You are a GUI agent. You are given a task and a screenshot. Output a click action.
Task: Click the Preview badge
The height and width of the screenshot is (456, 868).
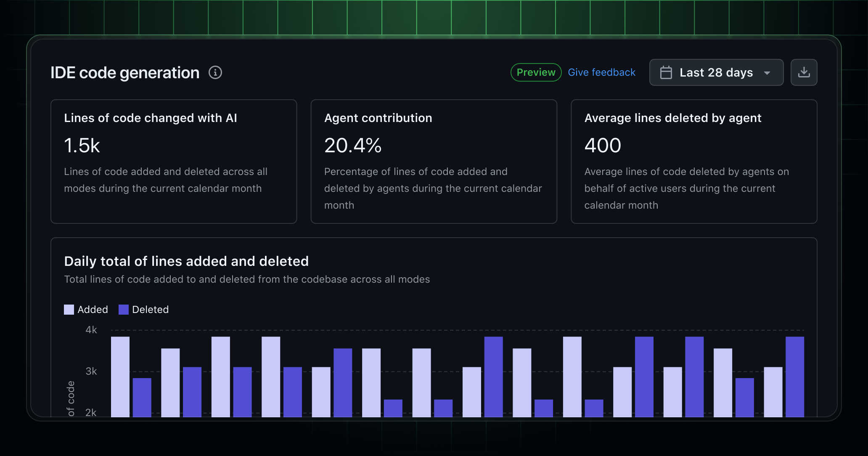[x=535, y=72]
